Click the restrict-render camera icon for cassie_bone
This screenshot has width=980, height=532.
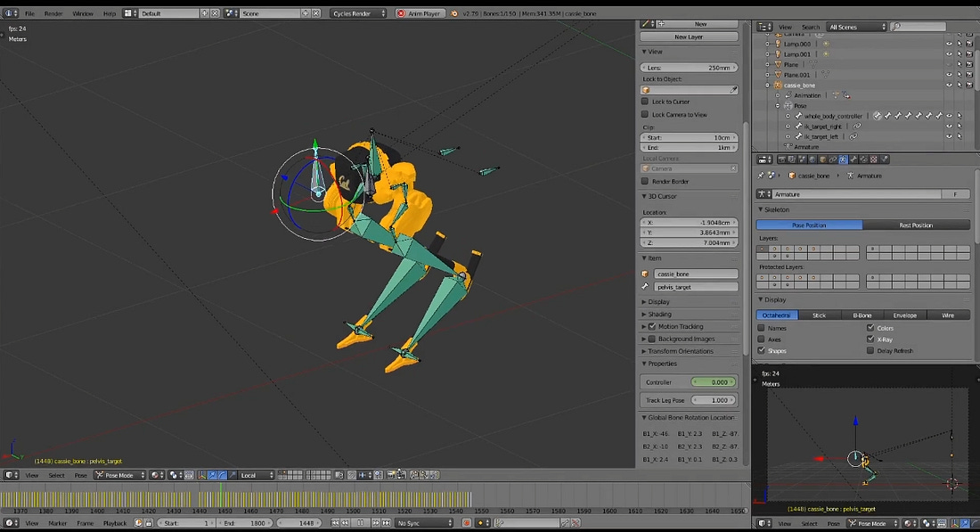coord(969,85)
